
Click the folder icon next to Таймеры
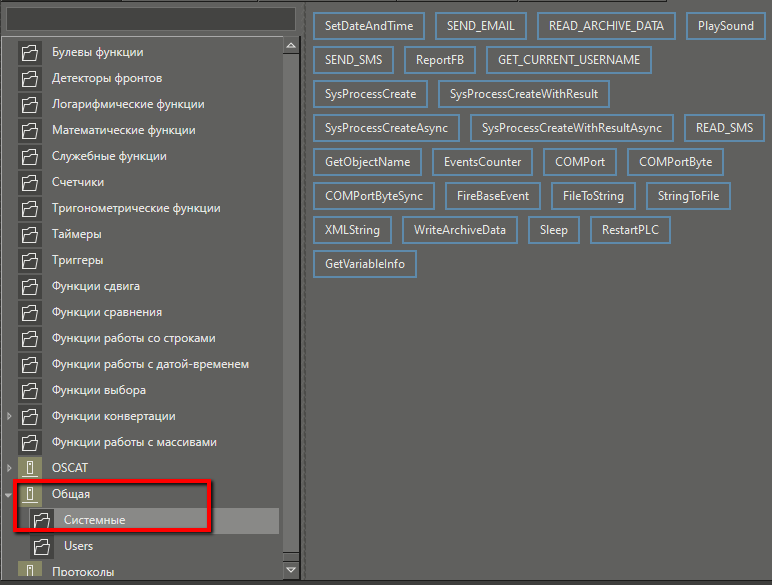(x=29, y=234)
